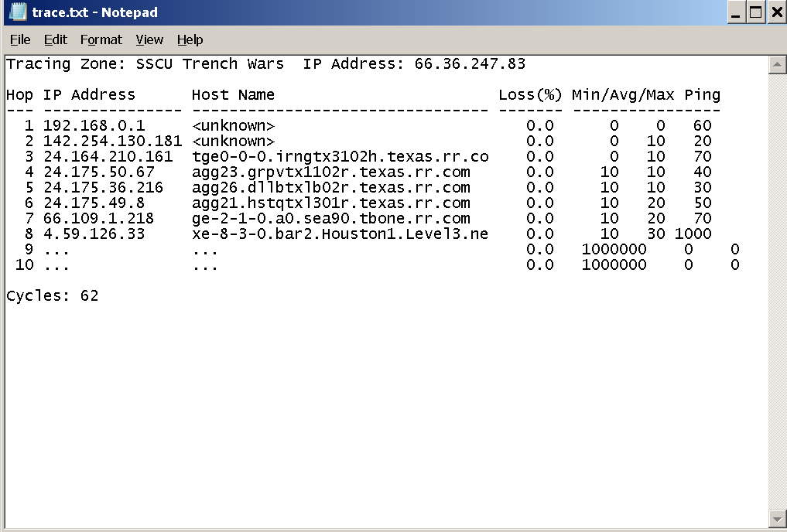Click on IP address 192.168.0.1
This screenshot has width=787, height=532.
click(x=94, y=126)
